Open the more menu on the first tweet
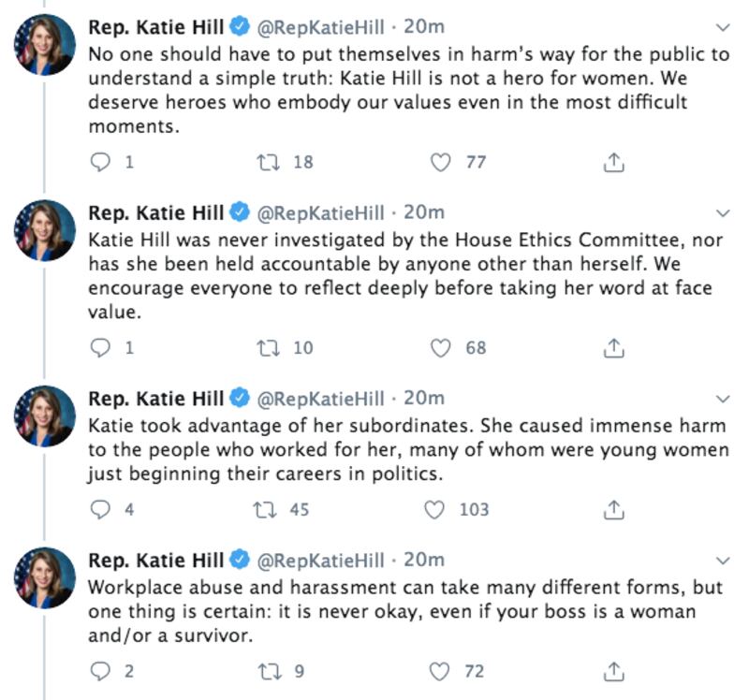The width and height of the screenshot is (749, 700). pyautogui.click(x=723, y=26)
